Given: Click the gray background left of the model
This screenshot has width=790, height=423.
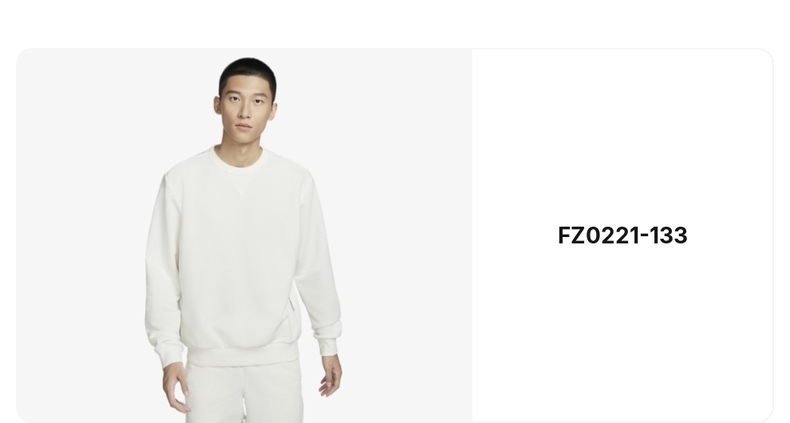Looking at the screenshot, I should pyautogui.click(x=81, y=236).
